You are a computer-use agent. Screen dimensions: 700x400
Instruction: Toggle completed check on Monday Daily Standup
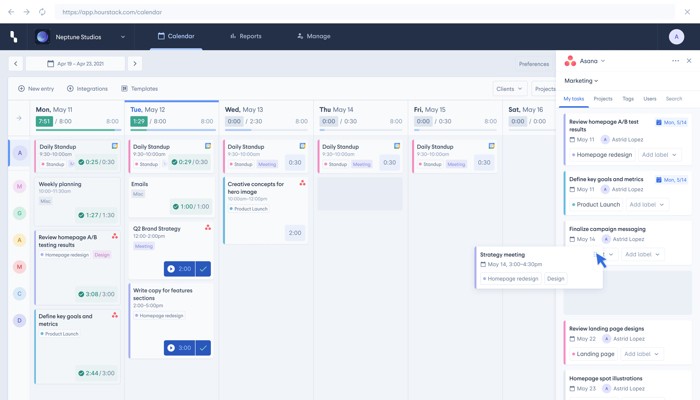(81, 162)
